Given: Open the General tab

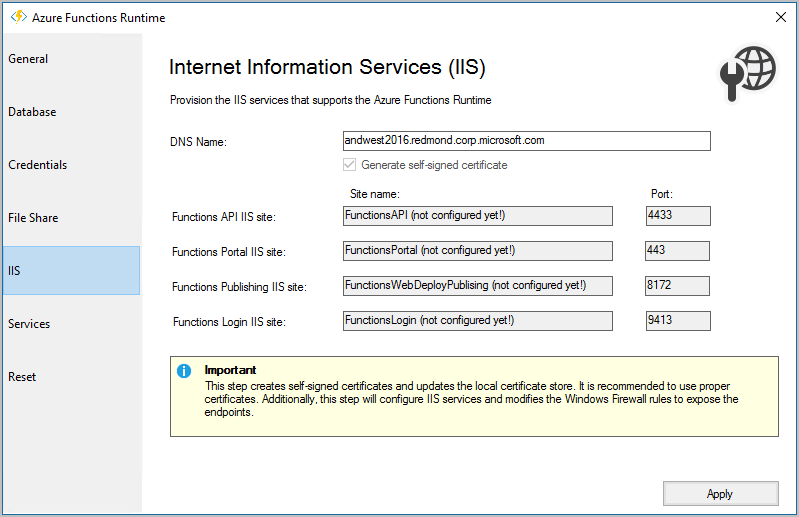Looking at the screenshot, I should coord(71,59).
